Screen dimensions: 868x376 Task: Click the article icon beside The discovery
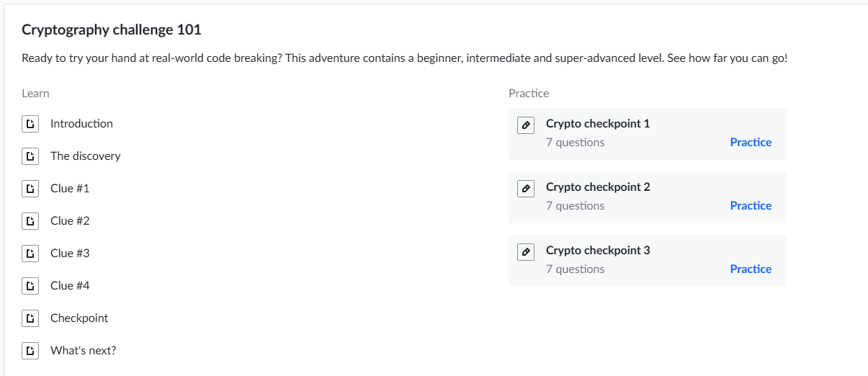(30, 156)
